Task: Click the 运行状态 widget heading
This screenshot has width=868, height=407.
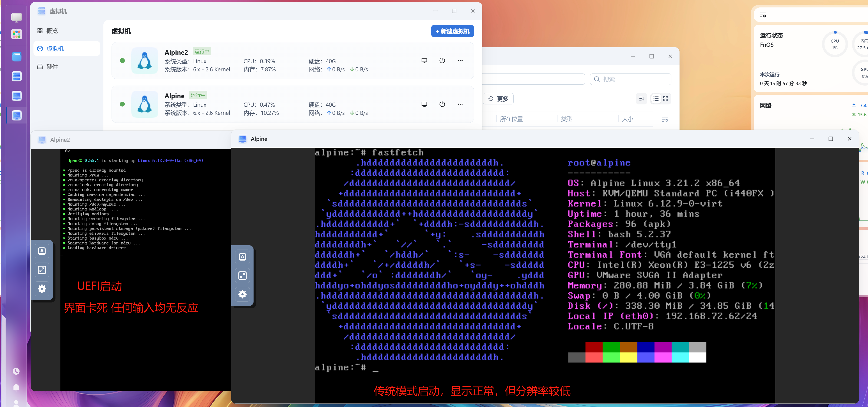Action: point(771,35)
